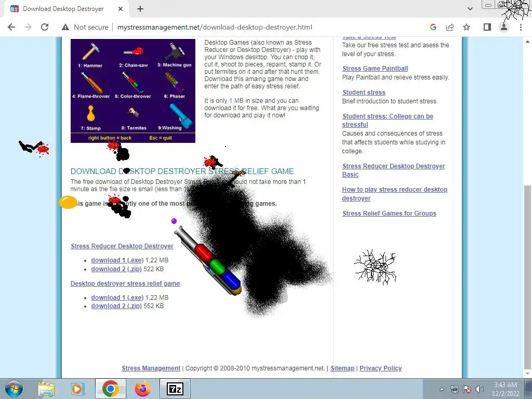Open network status tray icon
The height and width of the screenshot is (399, 532).
coord(454,389)
